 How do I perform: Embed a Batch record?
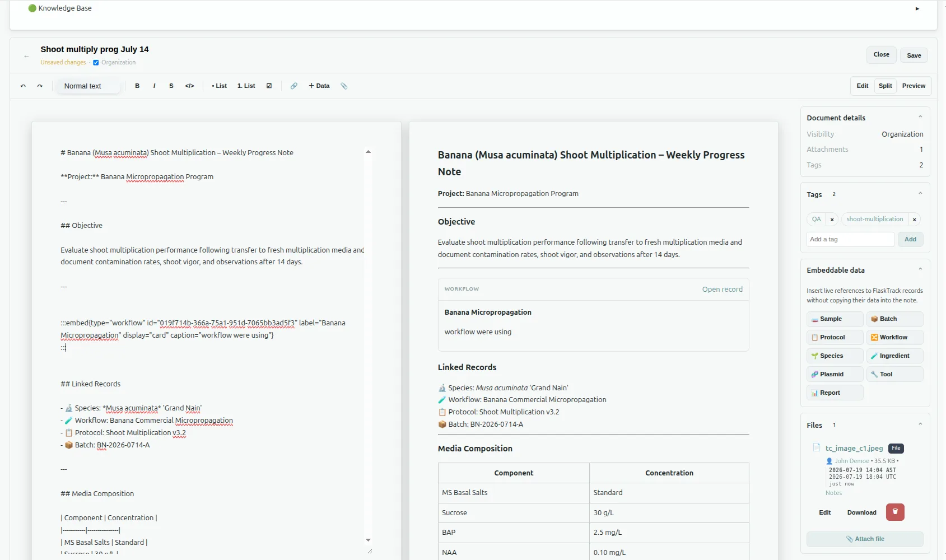coord(895,319)
